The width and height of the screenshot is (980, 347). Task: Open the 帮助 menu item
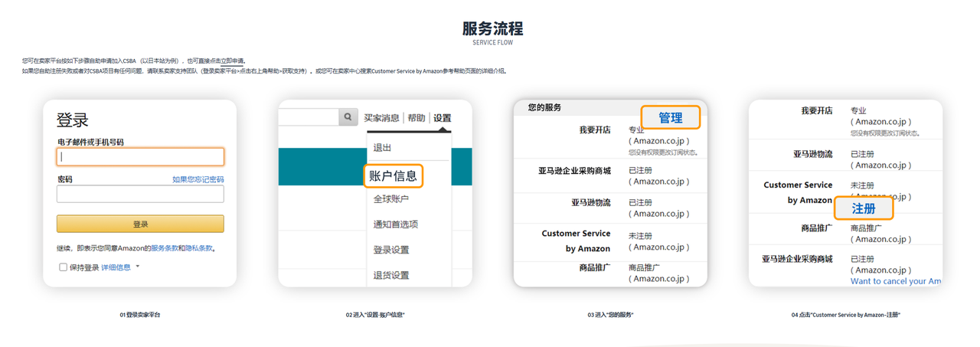(x=416, y=118)
